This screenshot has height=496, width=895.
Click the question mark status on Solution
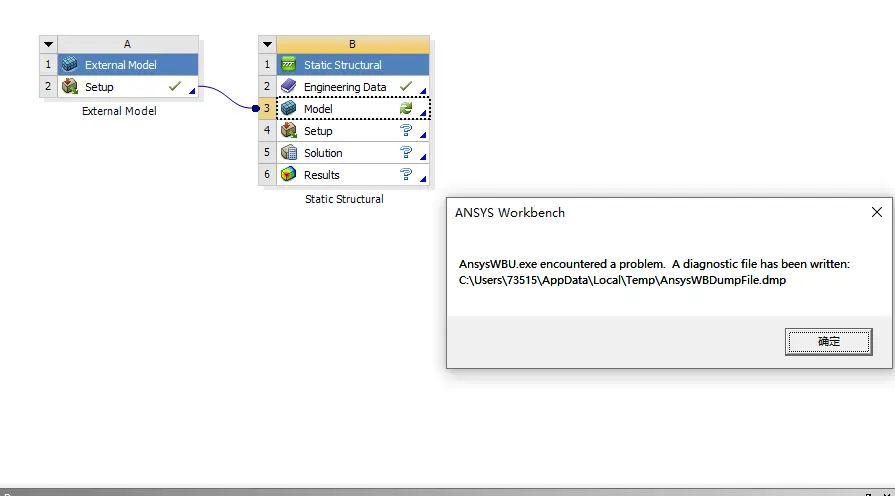click(406, 152)
